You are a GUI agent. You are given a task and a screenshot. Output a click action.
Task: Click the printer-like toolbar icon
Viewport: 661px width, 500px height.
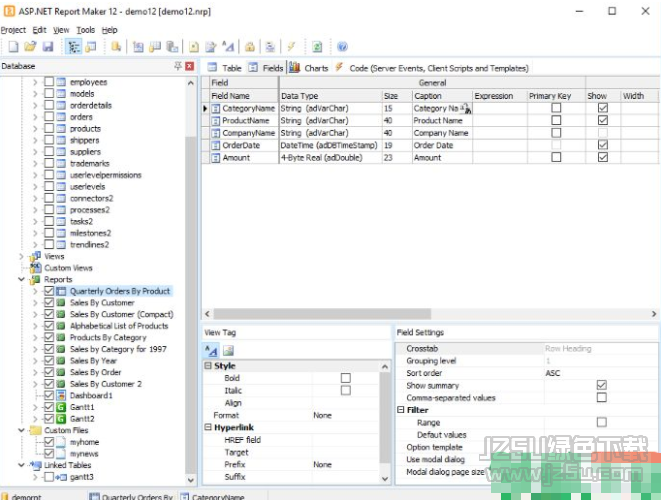(x=270, y=46)
